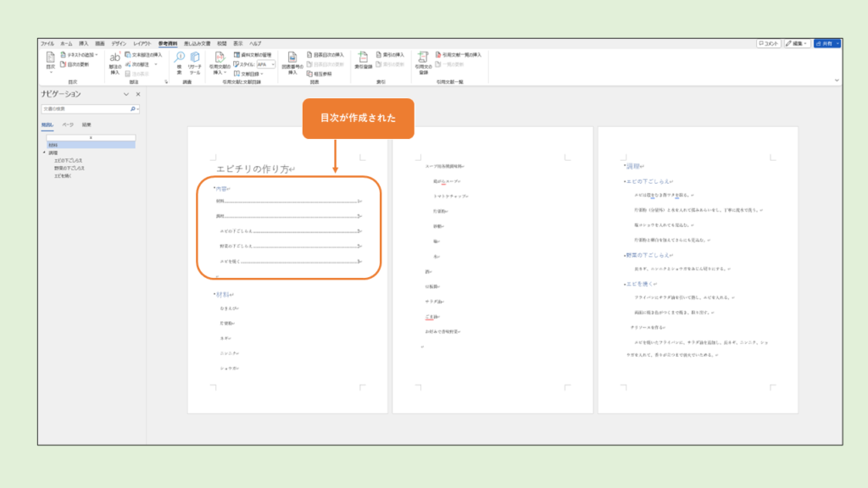Click the 共有 share button
Image resolution: width=868 pixels, height=488 pixels.
[824, 43]
